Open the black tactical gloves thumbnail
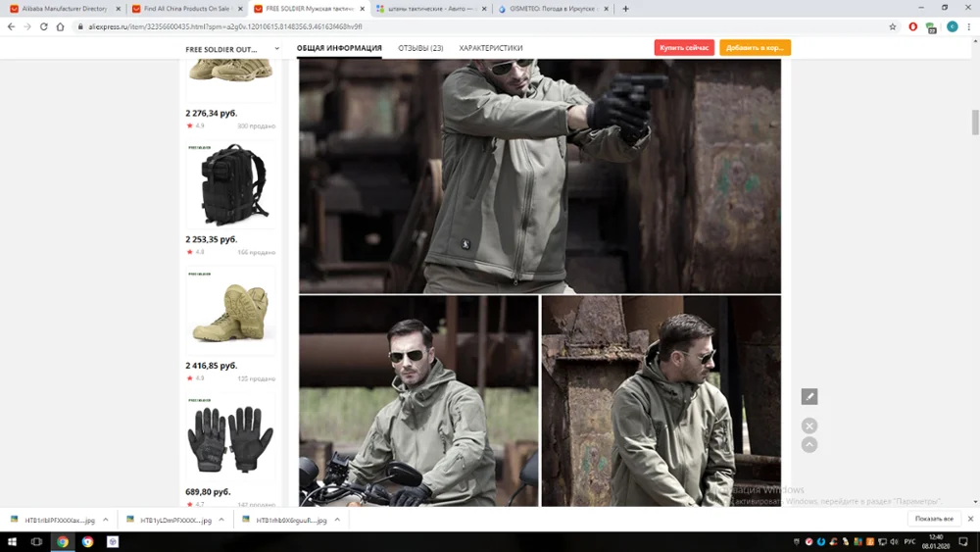The height and width of the screenshot is (552, 980). coord(230,437)
